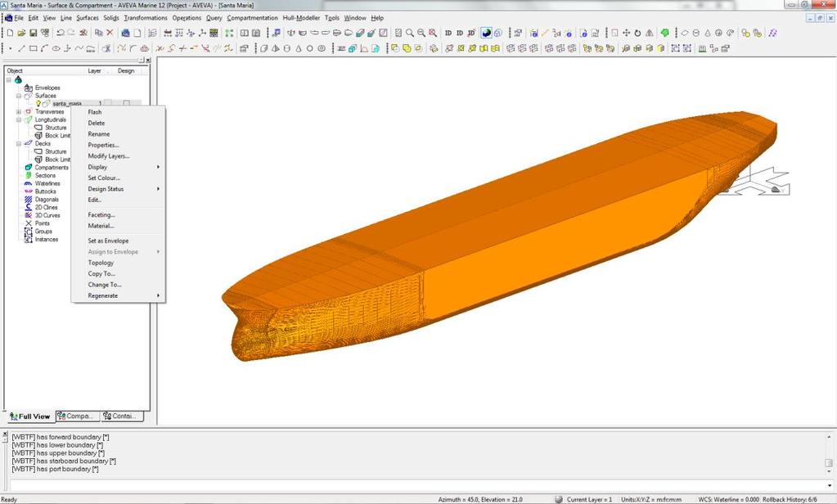Image resolution: width=837 pixels, height=504 pixels.
Task: Open the Surfaces menu
Action: 88,18
